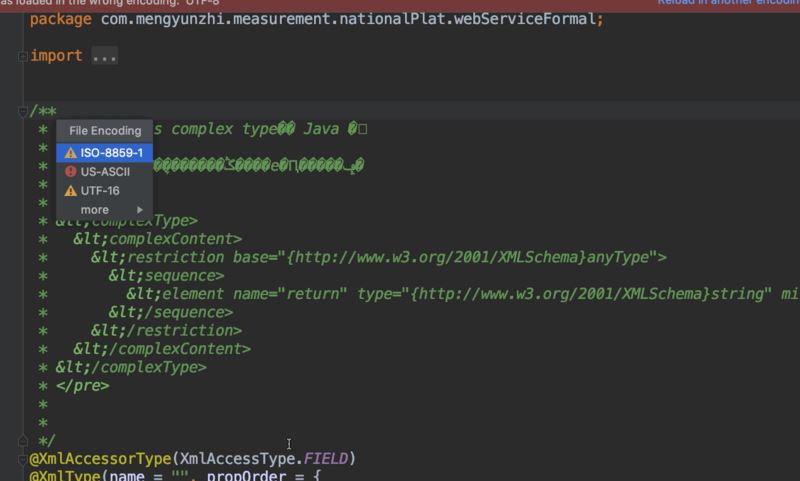
Task: Click the '&lt;/complexType>' closing line
Action: point(131,367)
